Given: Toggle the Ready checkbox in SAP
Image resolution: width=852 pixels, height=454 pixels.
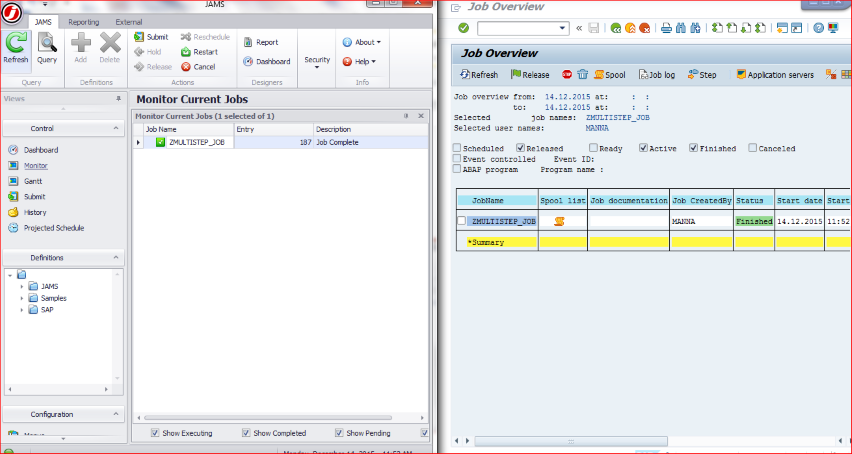Looking at the screenshot, I should [x=593, y=148].
